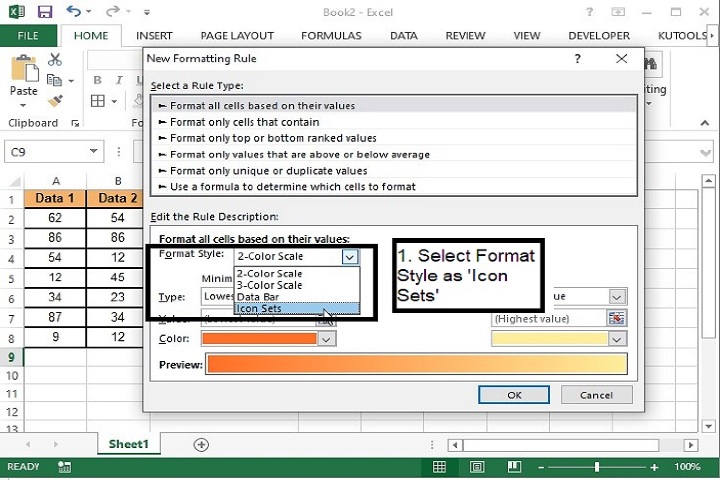Open the FILE tab

click(x=28, y=35)
